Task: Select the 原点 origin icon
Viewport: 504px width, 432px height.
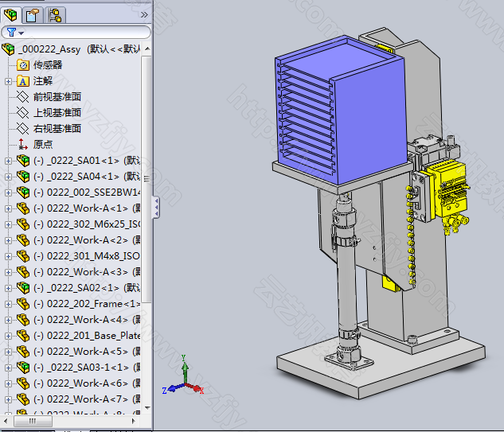Action: tap(23, 145)
